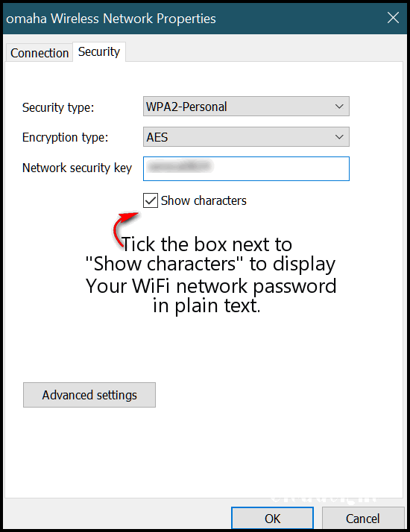The height and width of the screenshot is (532, 410).
Task: Open the Encryption type AES combo box
Action: pos(246,137)
